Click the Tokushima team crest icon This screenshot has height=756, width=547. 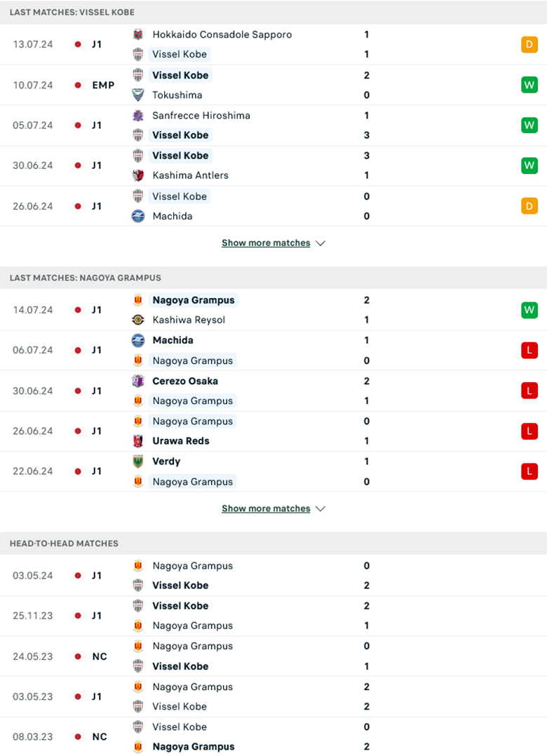pyautogui.click(x=138, y=95)
